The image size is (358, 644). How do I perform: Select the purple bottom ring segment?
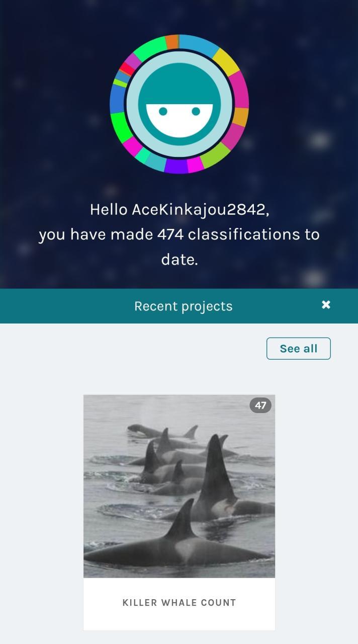pos(176,166)
